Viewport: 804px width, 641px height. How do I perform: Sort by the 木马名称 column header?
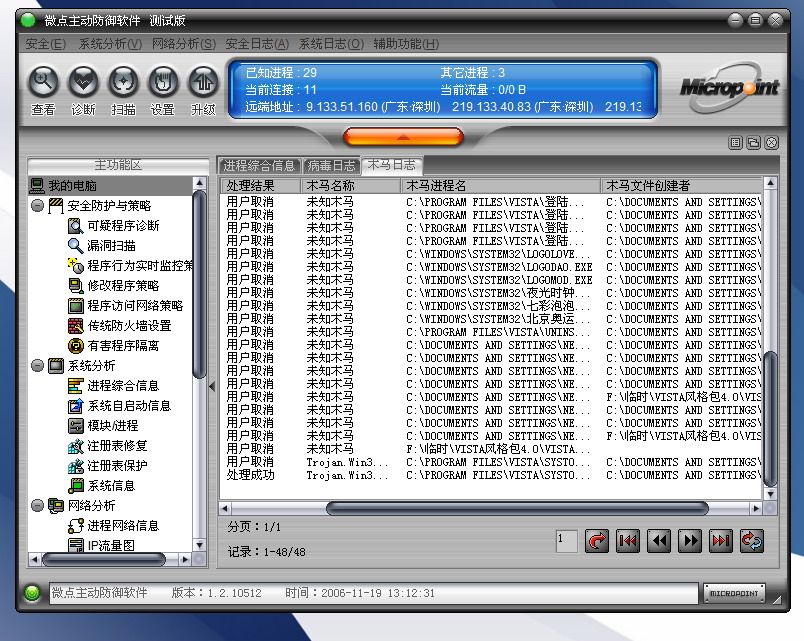pyautogui.click(x=350, y=186)
